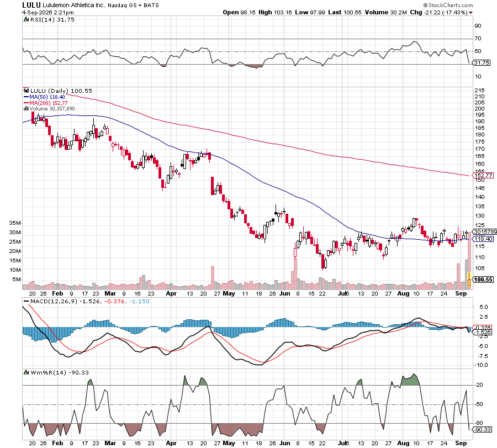Click the LULU (Daily) 100.55 legend text
The height and width of the screenshot is (448, 497).
(61, 91)
